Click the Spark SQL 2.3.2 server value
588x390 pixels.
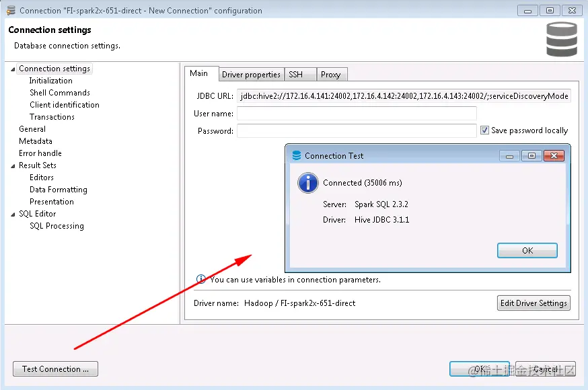click(381, 204)
